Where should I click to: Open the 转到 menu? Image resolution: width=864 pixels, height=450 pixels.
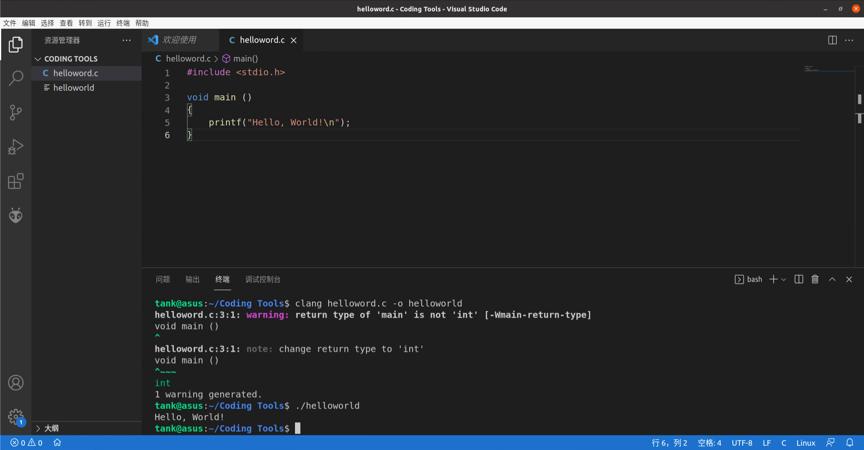(x=85, y=23)
